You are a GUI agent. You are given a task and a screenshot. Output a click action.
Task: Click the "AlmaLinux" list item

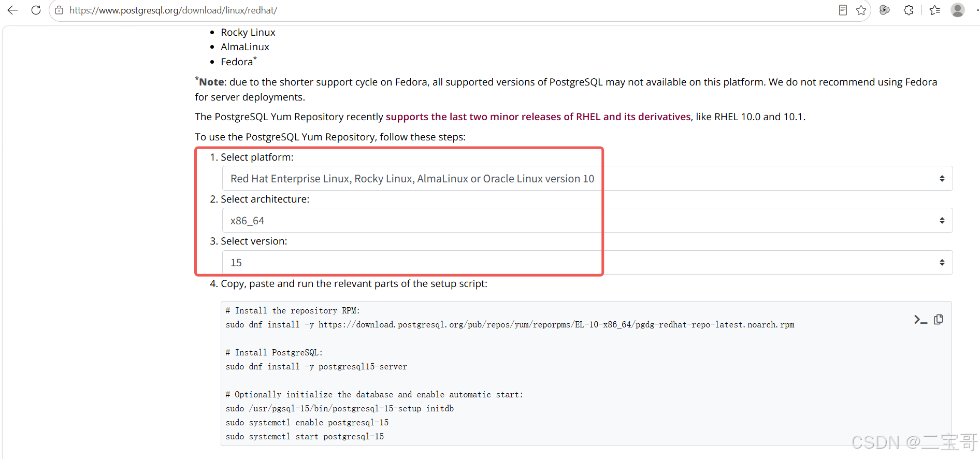(x=245, y=47)
